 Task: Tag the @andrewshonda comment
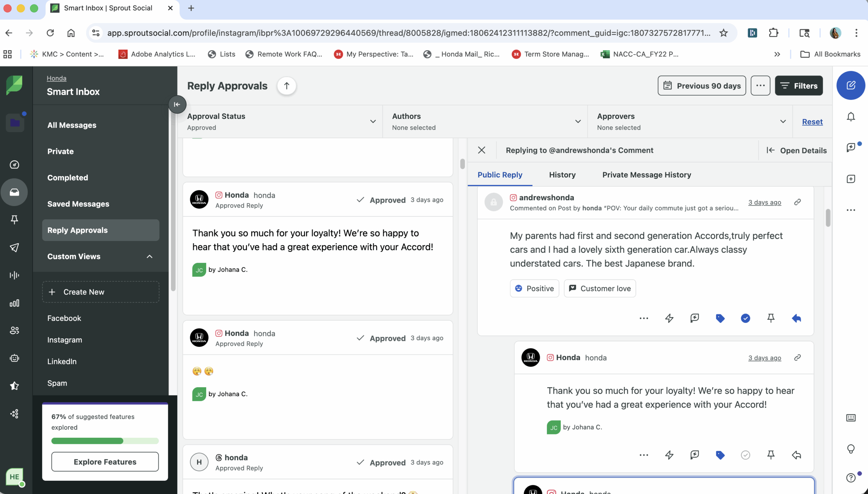720,318
